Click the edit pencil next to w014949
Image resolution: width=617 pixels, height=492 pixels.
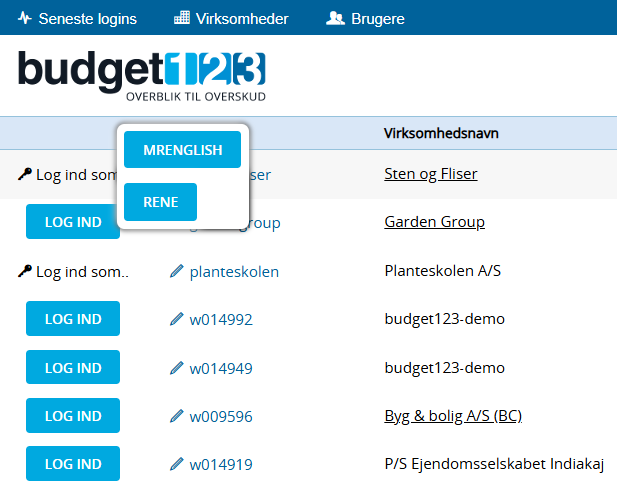point(177,368)
